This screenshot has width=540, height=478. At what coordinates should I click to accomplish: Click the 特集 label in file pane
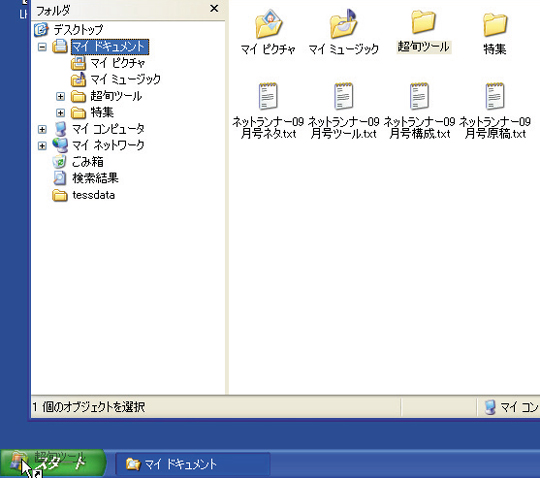(495, 49)
